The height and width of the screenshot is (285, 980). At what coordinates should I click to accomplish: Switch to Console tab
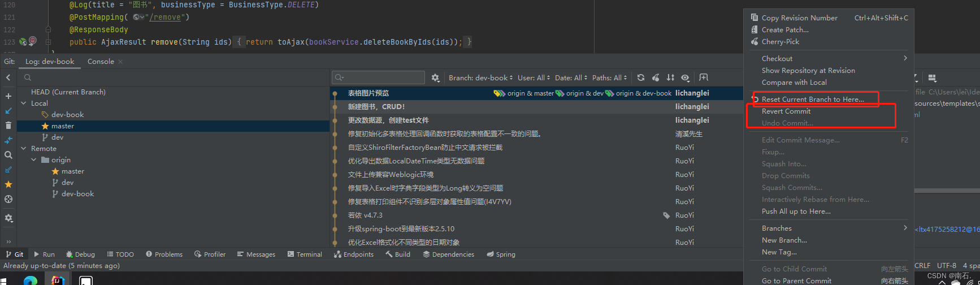pyautogui.click(x=101, y=62)
